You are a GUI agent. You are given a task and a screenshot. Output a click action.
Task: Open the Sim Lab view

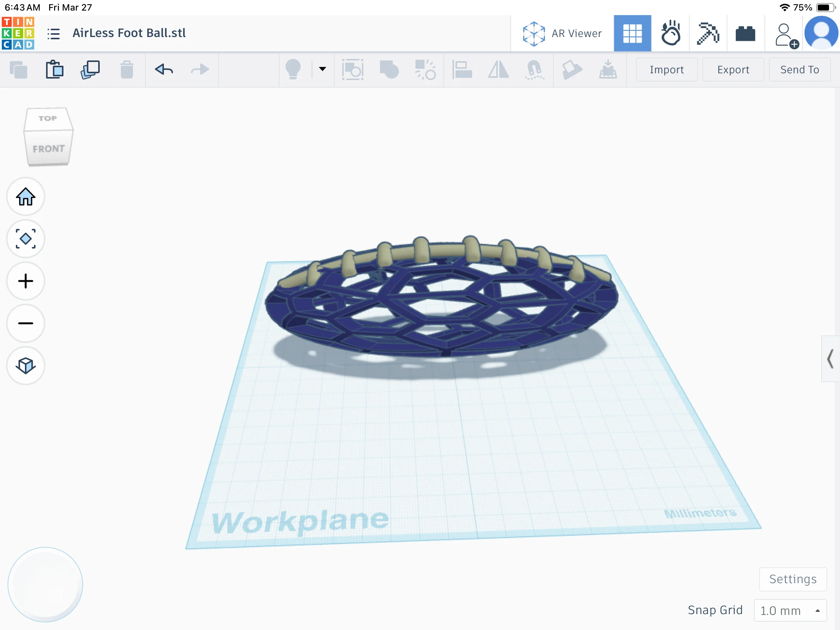670,33
